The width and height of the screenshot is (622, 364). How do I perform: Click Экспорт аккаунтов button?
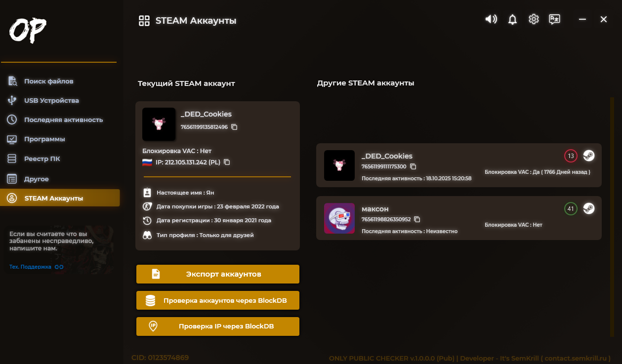coord(218,274)
